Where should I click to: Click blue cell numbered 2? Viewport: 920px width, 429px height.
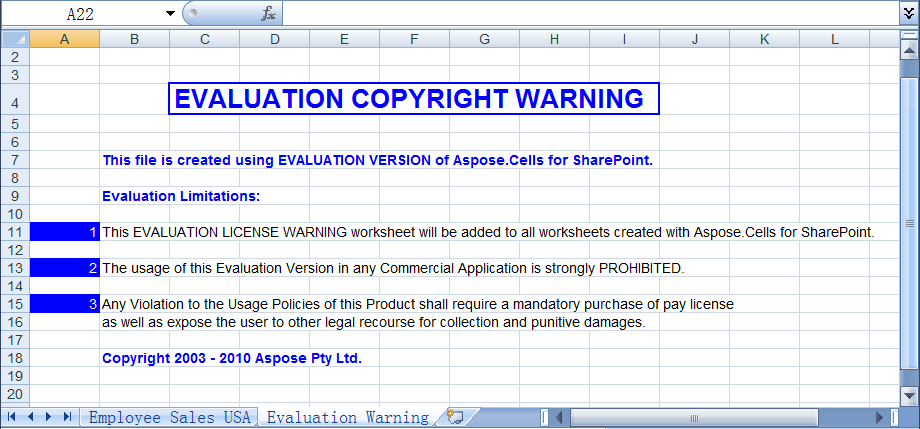tap(65, 268)
